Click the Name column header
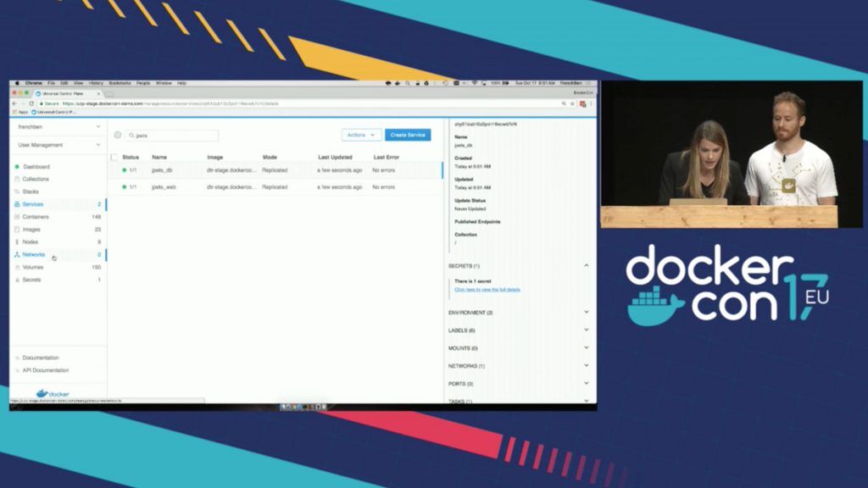The image size is (868, 488). tap(159, 157)
